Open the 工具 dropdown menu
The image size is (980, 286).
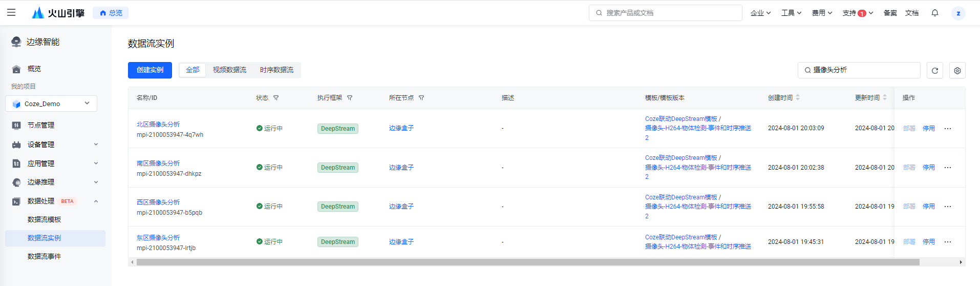791,13
